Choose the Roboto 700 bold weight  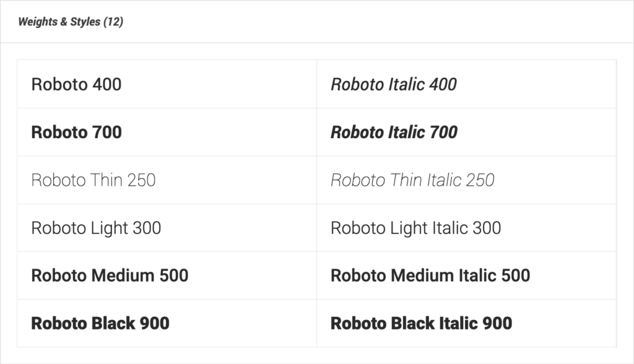[76, 132]
